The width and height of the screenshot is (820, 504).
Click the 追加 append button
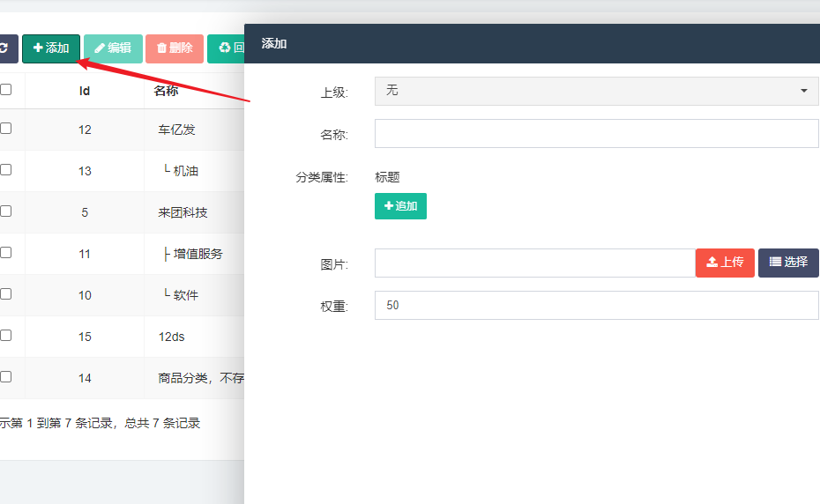[400, 206]
